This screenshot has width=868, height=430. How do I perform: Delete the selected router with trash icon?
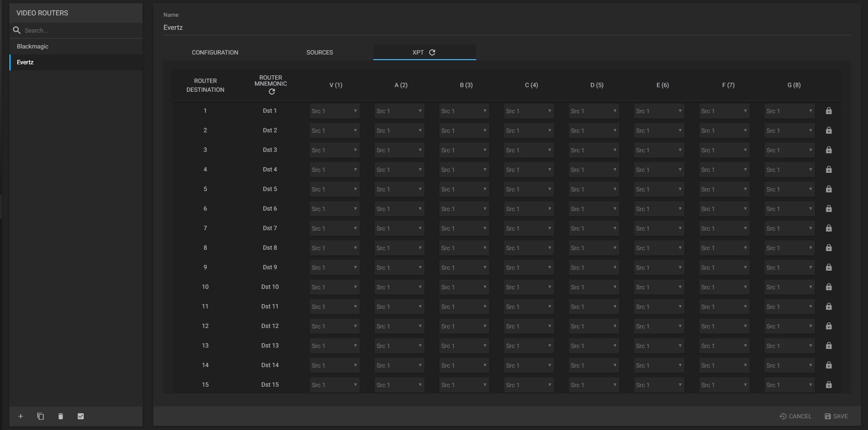[x=61, y=416]
